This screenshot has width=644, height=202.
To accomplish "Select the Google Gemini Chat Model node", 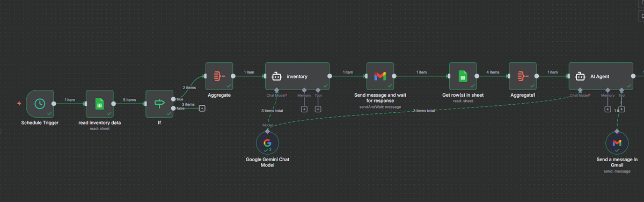I will click(x=267, y=142).
